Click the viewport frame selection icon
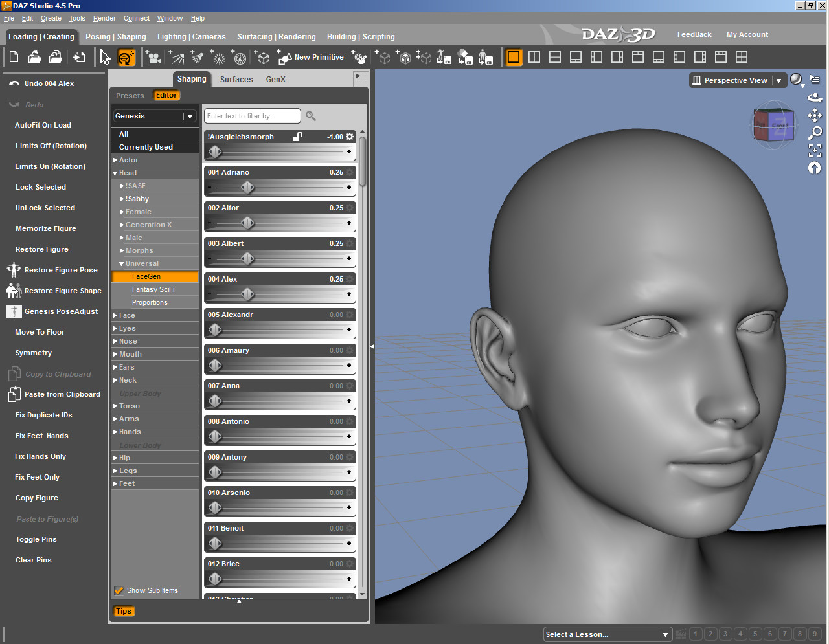Screen dimensions: 829x644 tap(815, 150)
